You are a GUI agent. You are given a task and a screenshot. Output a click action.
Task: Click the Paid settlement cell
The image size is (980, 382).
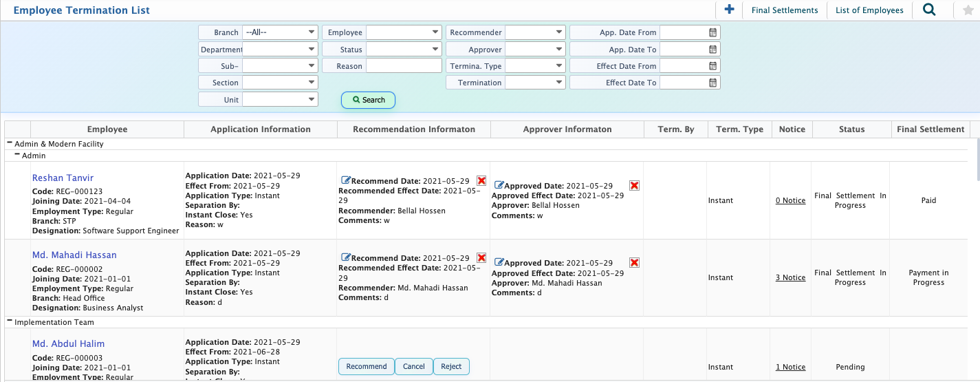(x=929, y=200)
